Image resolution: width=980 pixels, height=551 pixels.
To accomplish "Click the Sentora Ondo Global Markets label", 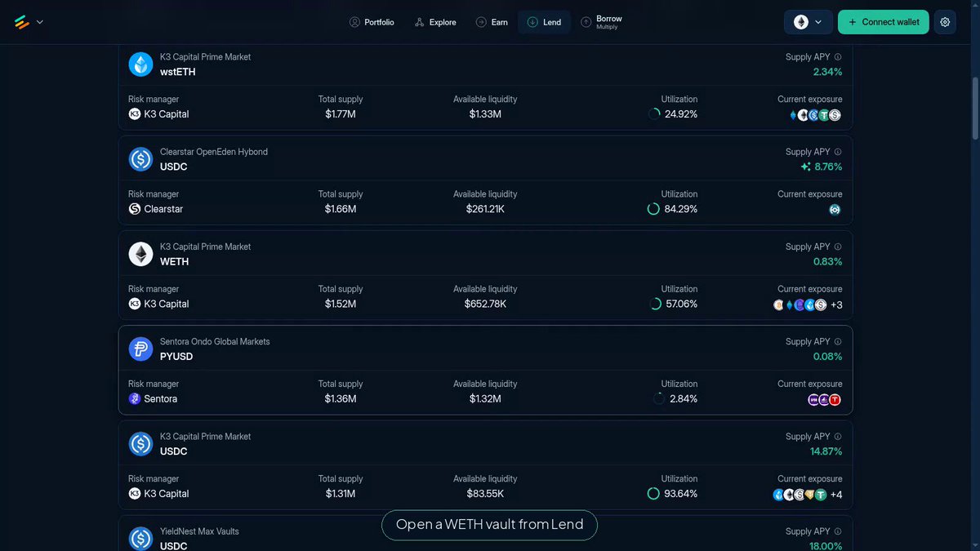I will click(215, 341).
